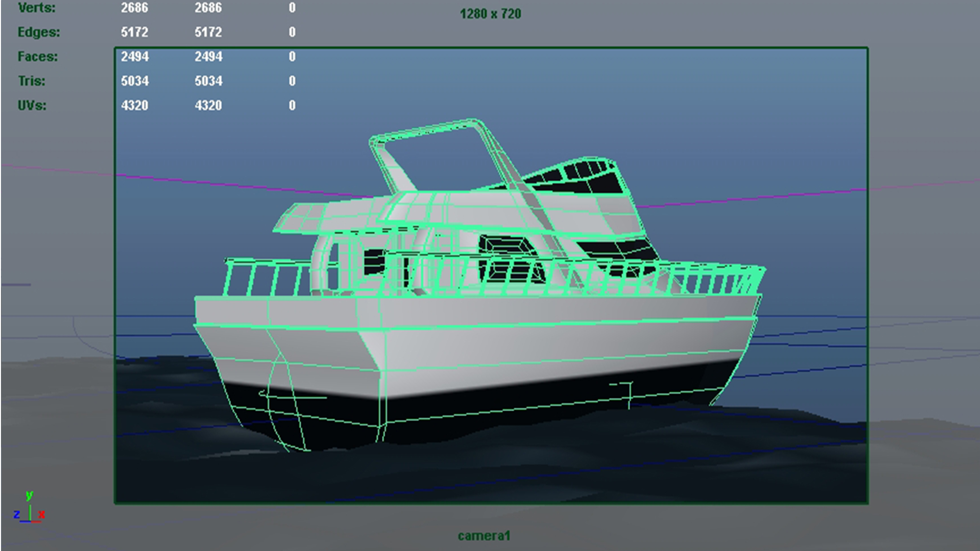Click the Edges label in the HUD
Viewport: 980px width, 551px height.
(x=39, y=32)
